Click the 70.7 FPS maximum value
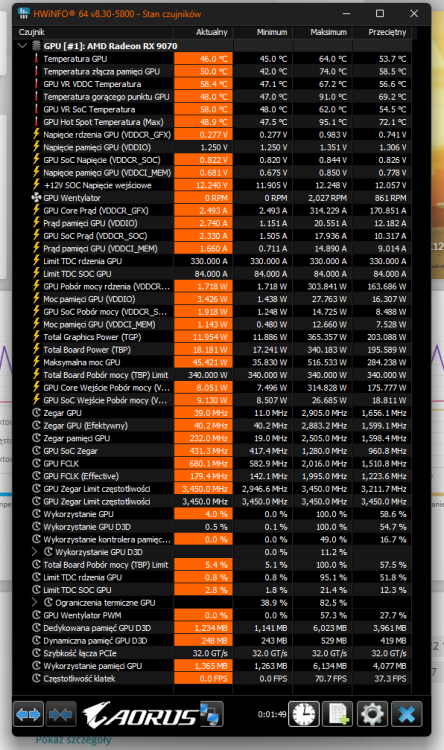 tap(331, 678)
